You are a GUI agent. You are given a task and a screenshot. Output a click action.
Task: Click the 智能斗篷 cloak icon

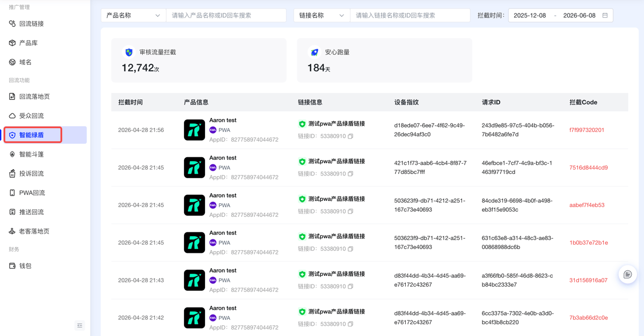(x=12, y=155)
